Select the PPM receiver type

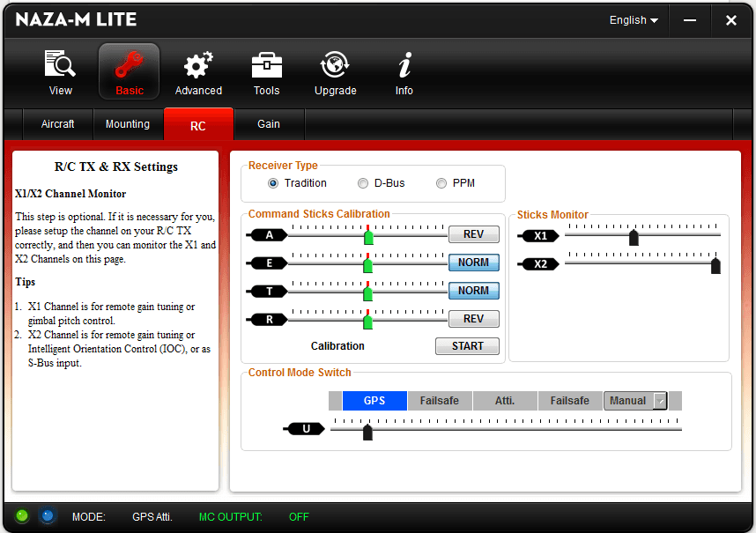coord(441,183)
